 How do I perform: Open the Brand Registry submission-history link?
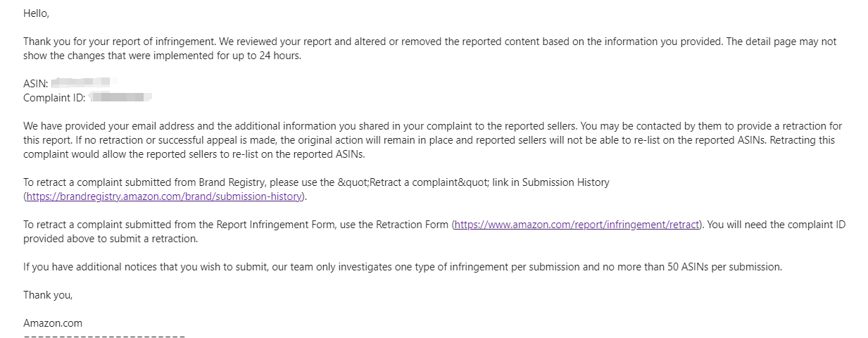pyautogui.click(x=164, y=196)
